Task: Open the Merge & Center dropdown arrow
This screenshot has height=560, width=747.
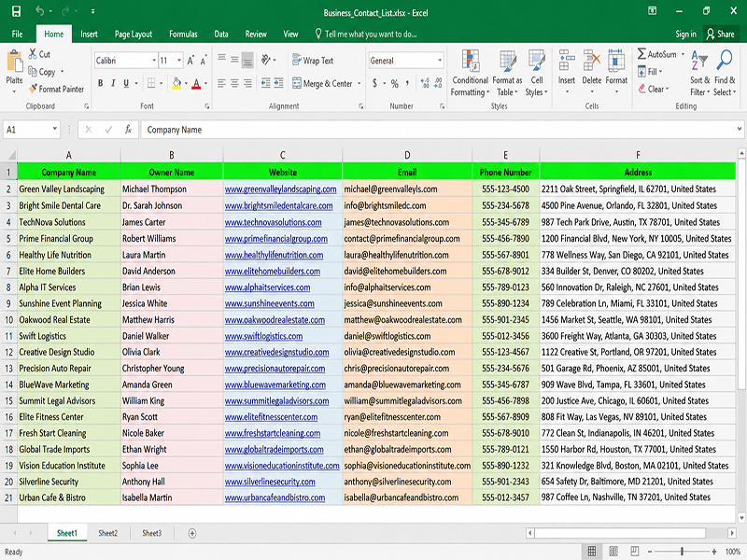Action: click(359, 83)
